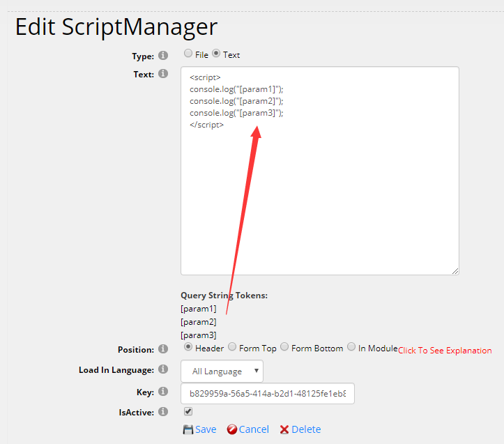Grab the text area resize handle
The width and height of the screenshot is (504, 444).
(455, 271)
